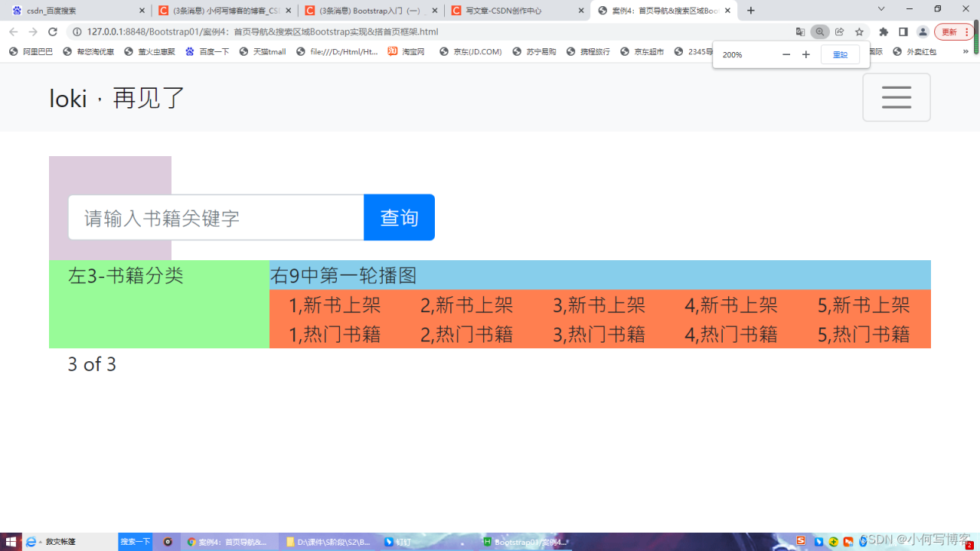
Task: Switch to the 小何写博客的博客 tab
Action: [224, 11]
